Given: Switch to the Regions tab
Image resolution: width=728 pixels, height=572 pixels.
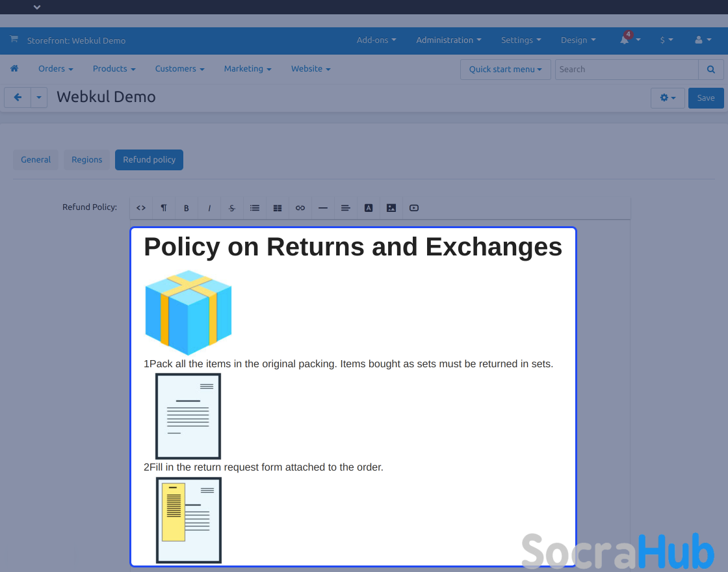Looking at the screenshot, I should (x=87, y=160).
